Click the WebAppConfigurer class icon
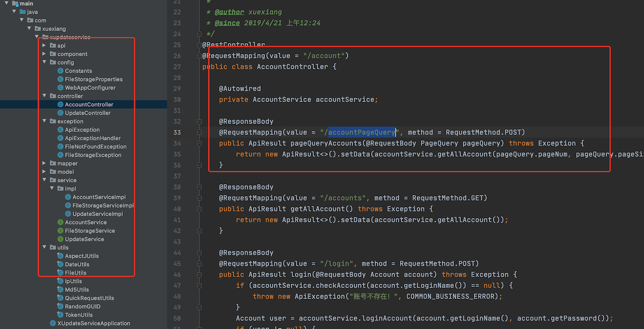This screenshot has height=329, width=644. [x=60, y=88]
